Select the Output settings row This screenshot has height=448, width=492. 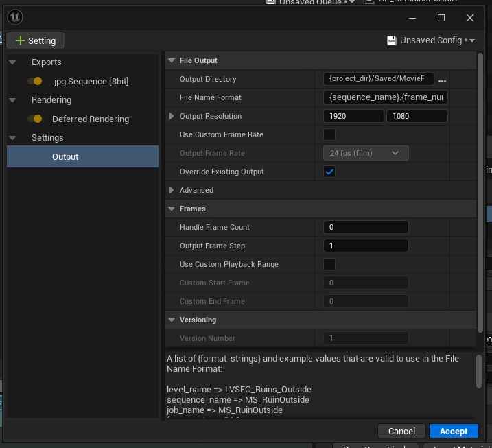[82, 156]
